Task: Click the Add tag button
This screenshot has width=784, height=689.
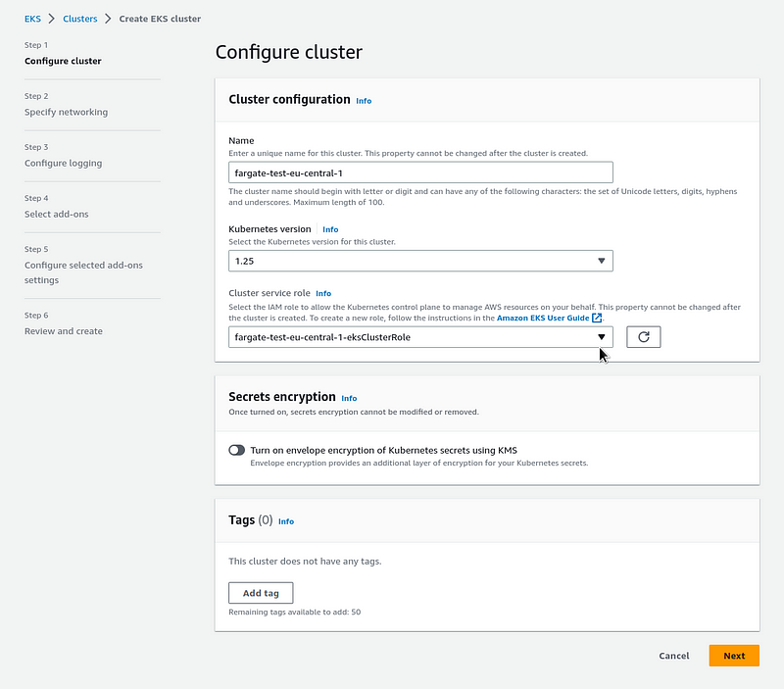Action: [x=261, y=593]
